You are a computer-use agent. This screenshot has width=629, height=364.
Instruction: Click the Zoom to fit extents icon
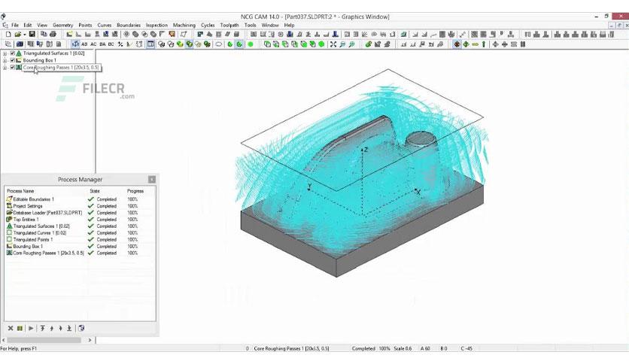tap(333, 44)
